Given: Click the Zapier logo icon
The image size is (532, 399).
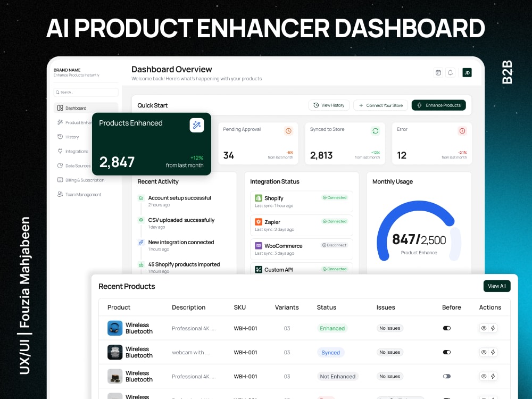Looking at the screenshot, I should coord(259,221).
